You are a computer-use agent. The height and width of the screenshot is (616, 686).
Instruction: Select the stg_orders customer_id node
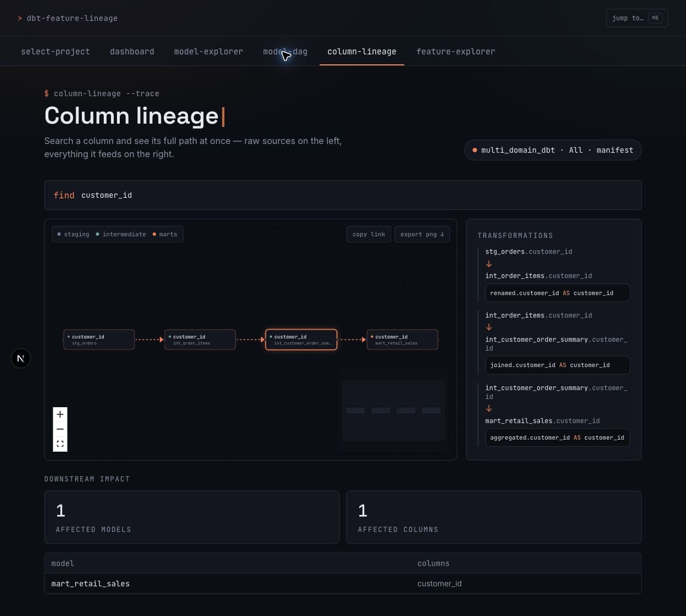pyautogui.click(x=99, y=340)
